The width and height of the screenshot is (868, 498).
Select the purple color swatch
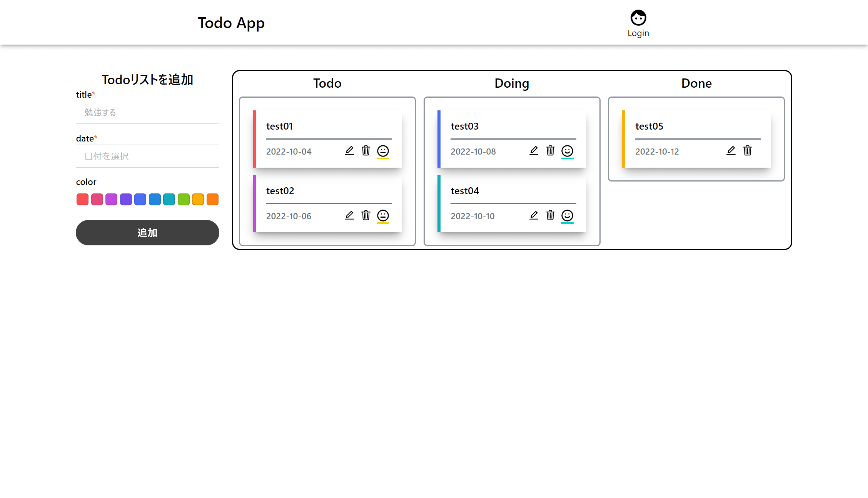point(126,200)
